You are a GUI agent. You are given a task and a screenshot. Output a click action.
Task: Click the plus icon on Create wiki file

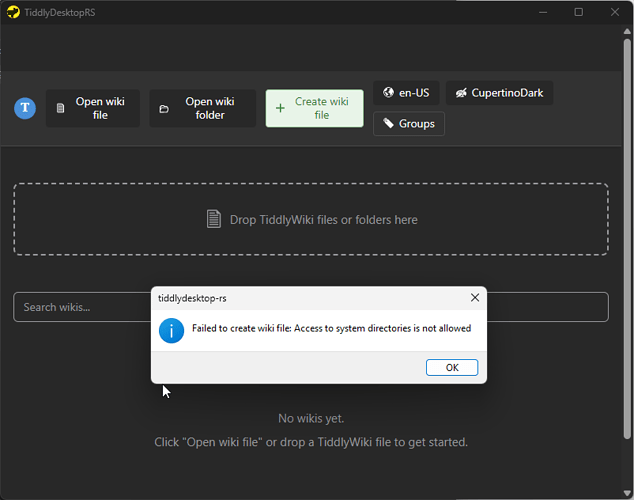coord(280,108)
